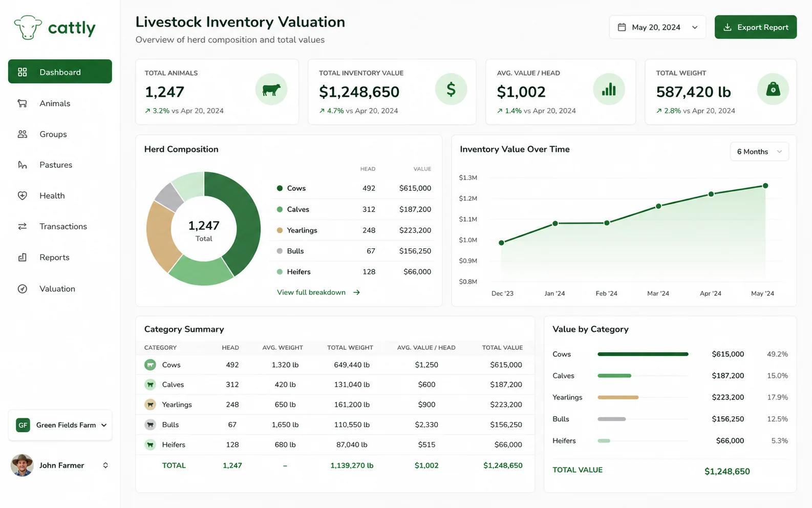Click the Mar '24 data point on chart
Viewport: 812px width, 508px height.
(658, 206)
